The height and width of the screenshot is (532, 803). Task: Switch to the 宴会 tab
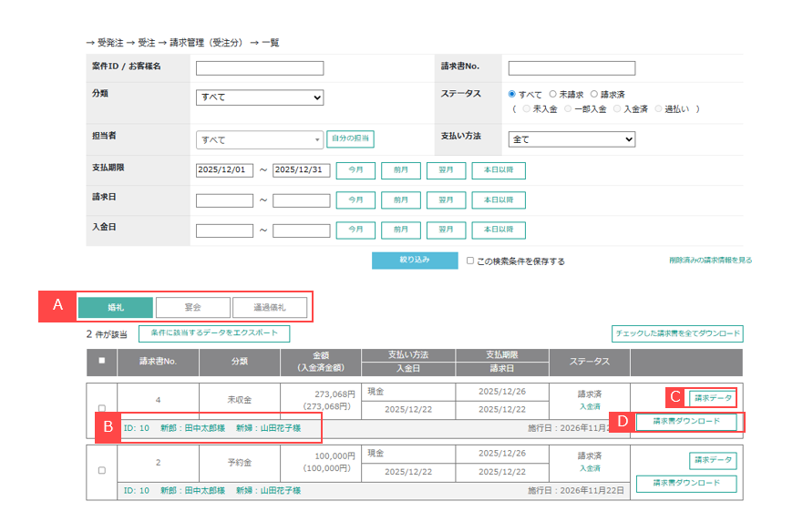[x=192, y=307]
